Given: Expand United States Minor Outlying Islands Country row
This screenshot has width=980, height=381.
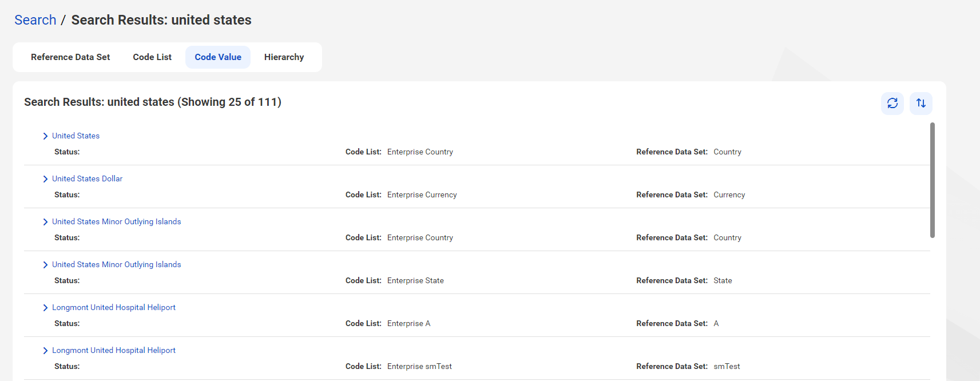Looking at the screenshot, I should (45, 222).
